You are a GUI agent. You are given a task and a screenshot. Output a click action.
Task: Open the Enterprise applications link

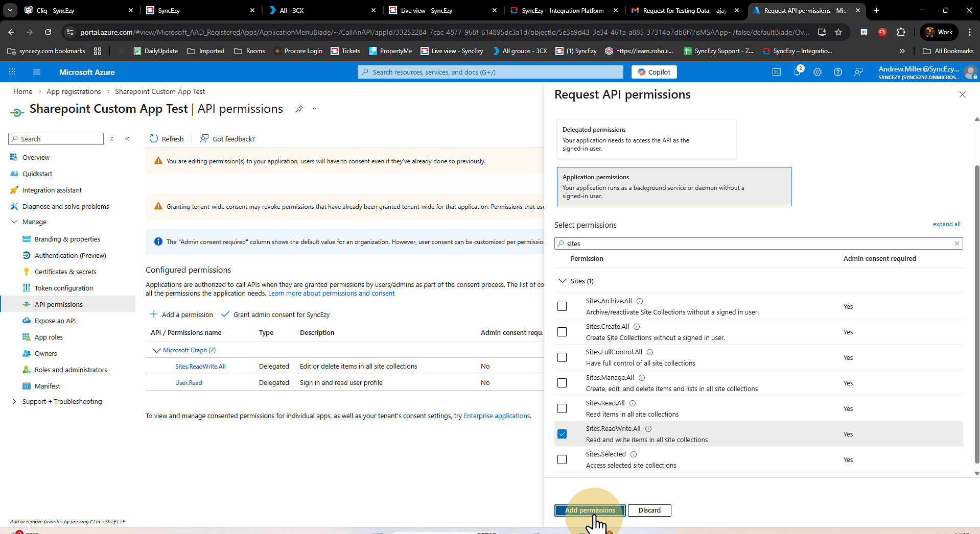click(496, 416)
